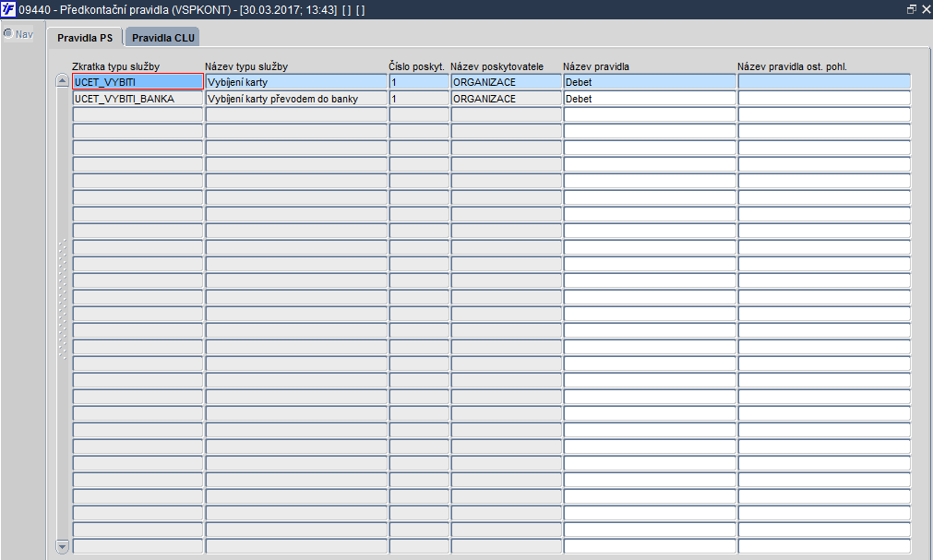Image resolution: width=933 pixels, height=560 pixels.
Task: Click the 'Název typu služby' column header
Action: click(x=246, y=66)
